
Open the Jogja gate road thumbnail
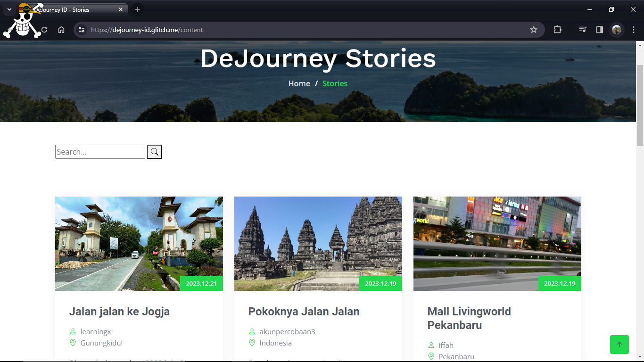pyautogui.click(x=139, y=243)
